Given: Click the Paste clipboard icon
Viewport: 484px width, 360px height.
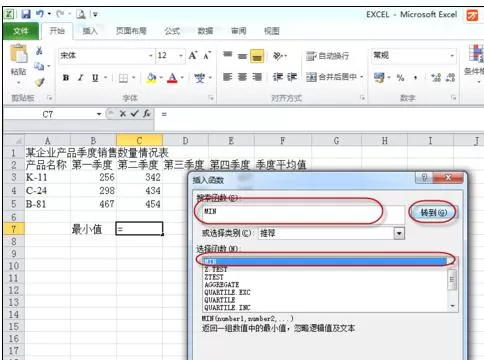Looking at the screenshot, I should [19, 54].
